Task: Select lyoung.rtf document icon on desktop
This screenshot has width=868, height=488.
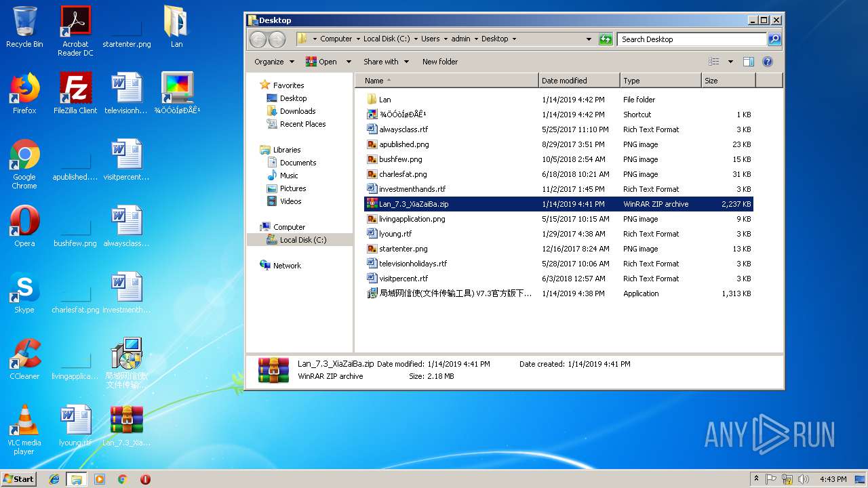Action: pos(75,426)
